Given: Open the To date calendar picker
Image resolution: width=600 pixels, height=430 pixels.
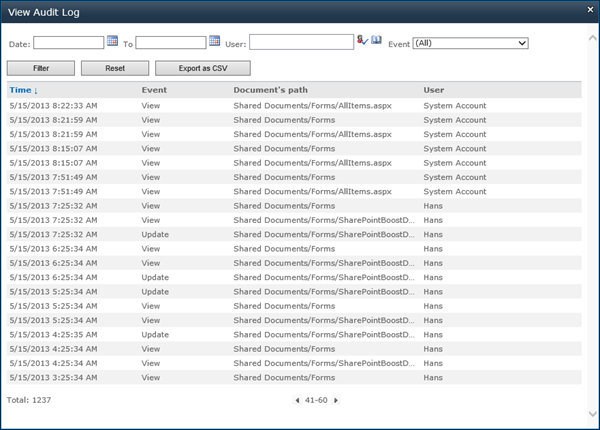Looking at the screenshot, I should (x=215, y=41).
